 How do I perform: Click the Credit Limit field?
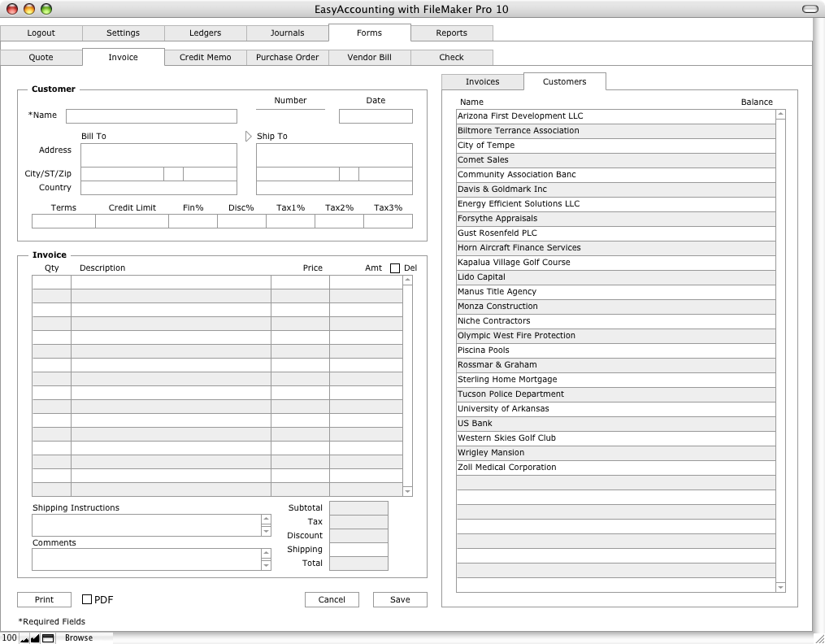click(132, 221)
